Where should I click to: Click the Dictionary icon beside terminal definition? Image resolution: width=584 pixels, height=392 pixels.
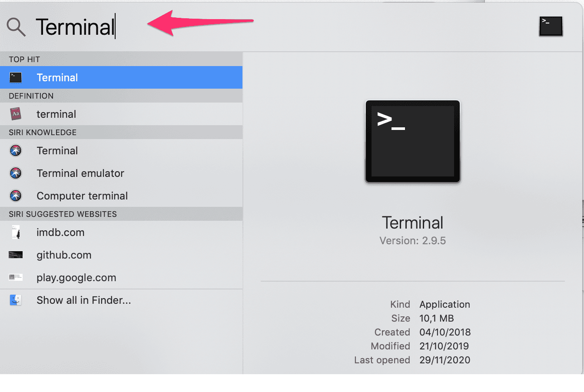click(x=16, y=114)
